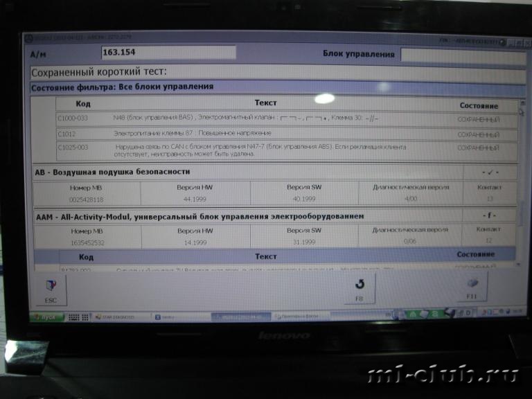
Task: Click the Версия SW value 31.1999
Action: [304, 242]
